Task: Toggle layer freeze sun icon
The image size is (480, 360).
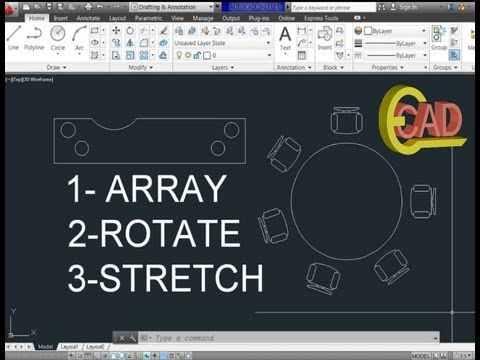Action: point(188,55)
